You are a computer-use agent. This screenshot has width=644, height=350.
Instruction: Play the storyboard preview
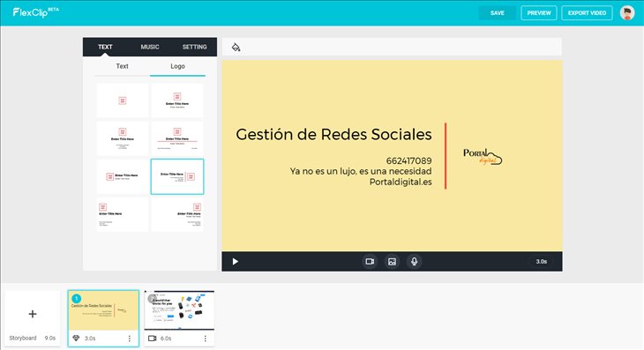pyautogui.click(x=236, y=261)
